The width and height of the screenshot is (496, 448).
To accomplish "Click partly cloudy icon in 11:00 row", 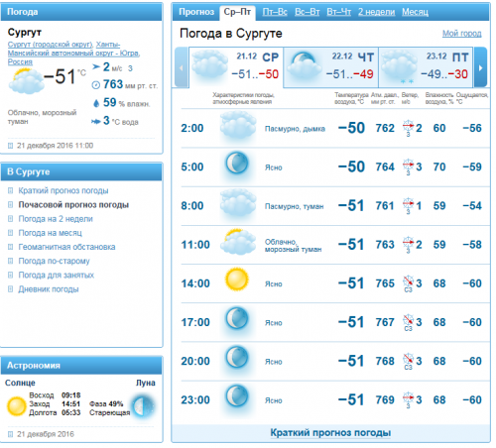I will coord(238,242).
